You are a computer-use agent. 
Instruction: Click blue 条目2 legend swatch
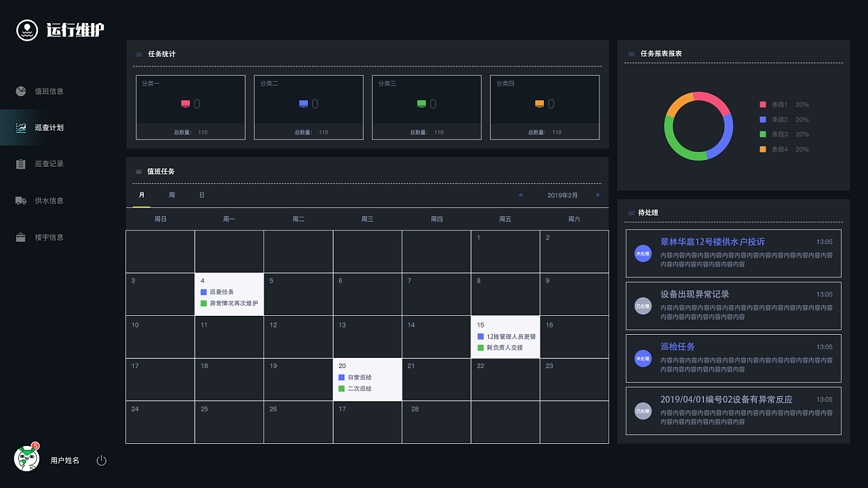763,119
